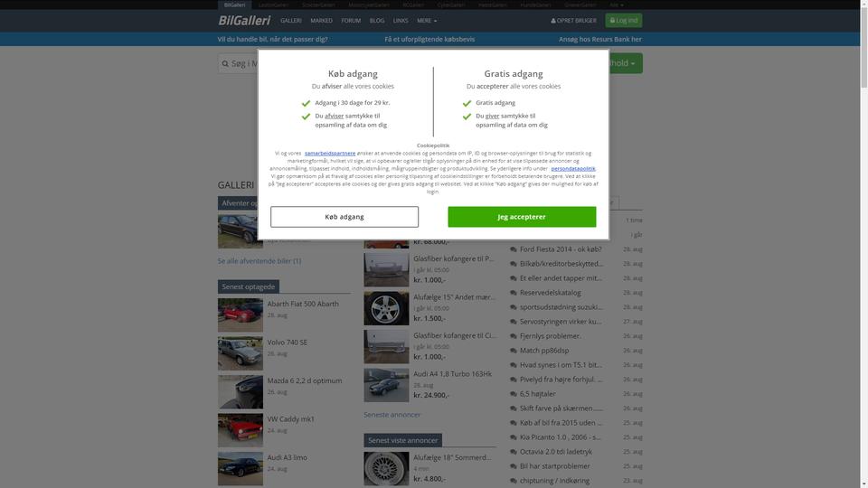Open the Alufælge 18" Sommerd... ad thumbnail
868x488 pixels.
click(386, 469)
